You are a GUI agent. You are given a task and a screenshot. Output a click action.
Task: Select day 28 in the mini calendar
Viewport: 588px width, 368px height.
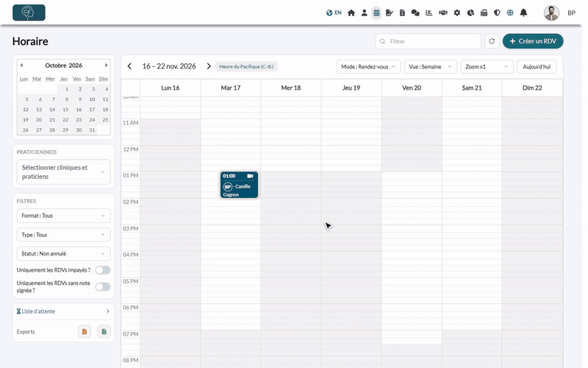[52, 130]
